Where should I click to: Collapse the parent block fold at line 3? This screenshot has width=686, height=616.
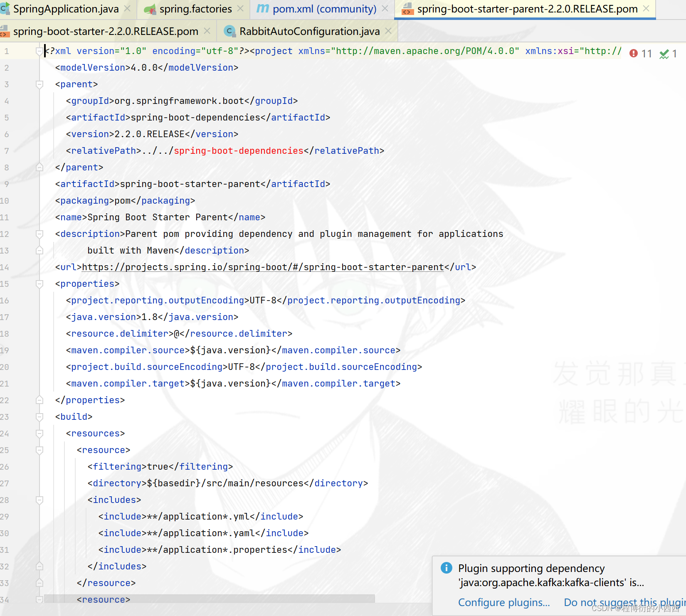(39, 84)
